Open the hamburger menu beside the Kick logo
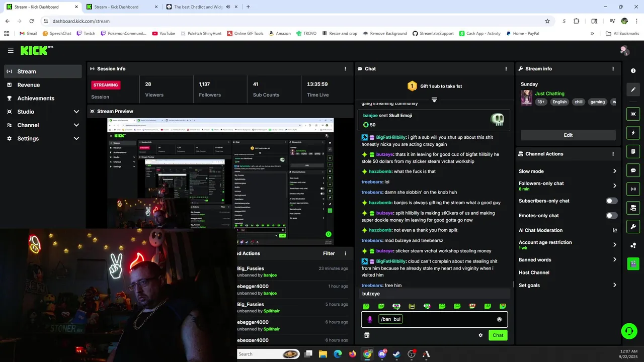The height and width of the screenshot is (362, 644). (11, 51)
